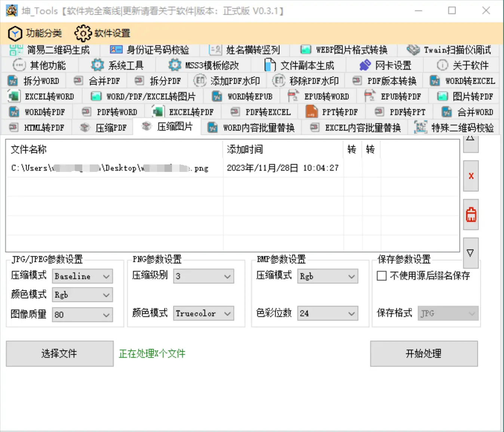Click the 选择文件 button
Image resolution: width=504 pixels, height=432 pixels.
(59, 354)
